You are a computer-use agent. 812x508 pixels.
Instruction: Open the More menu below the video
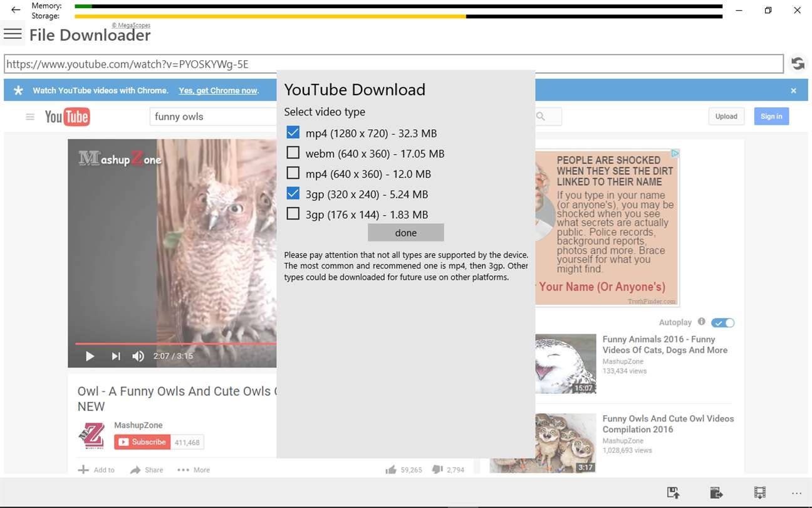pyautogui.click(x=194, y=470)
